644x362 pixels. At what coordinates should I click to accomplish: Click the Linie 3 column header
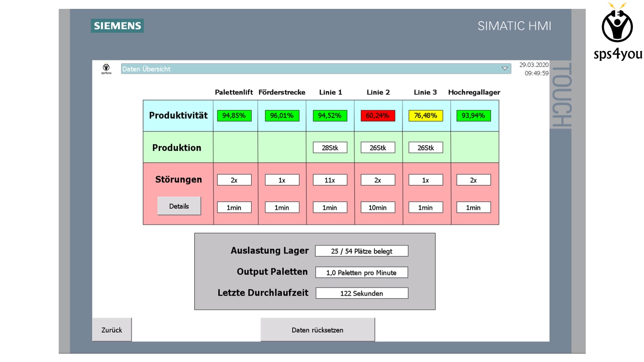tap(425, 92)
